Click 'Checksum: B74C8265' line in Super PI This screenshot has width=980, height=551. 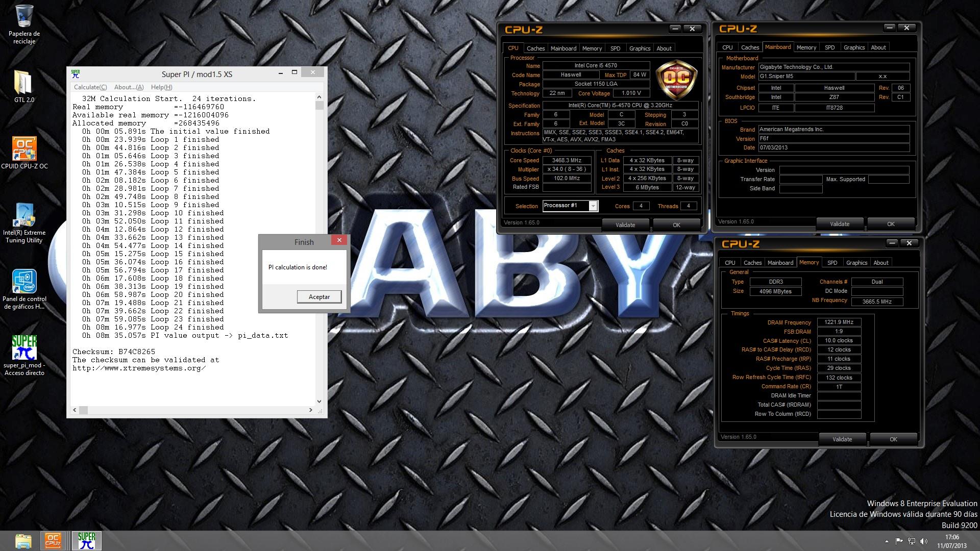pos(114,352)
